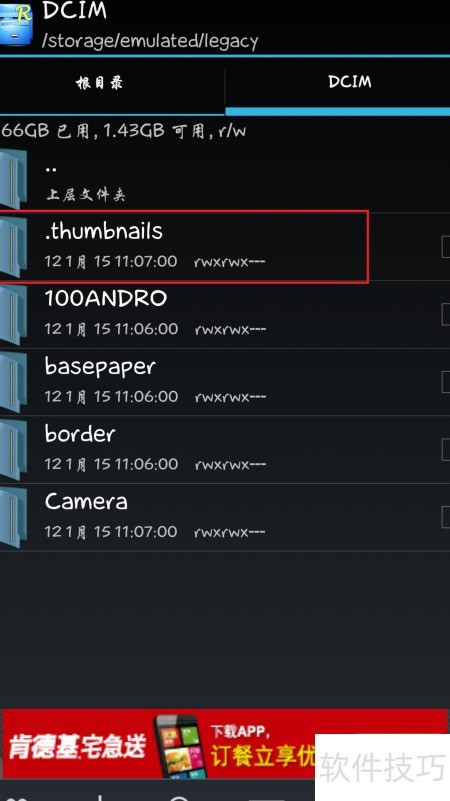Viewport: 450px width, 801px height.
Task: Check the .thumbnails folder checkbox
Action: (445, 247)
